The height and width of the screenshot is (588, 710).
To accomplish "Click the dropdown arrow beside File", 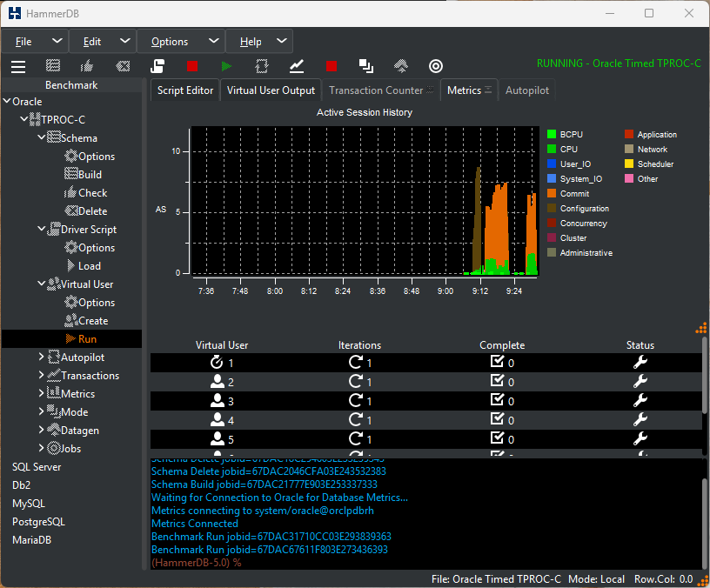I will (57, 41).
